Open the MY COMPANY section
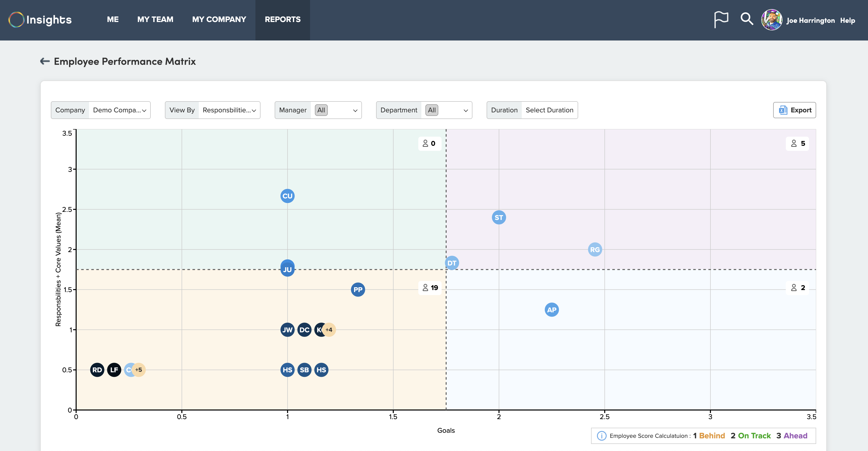 click(219, 19)
